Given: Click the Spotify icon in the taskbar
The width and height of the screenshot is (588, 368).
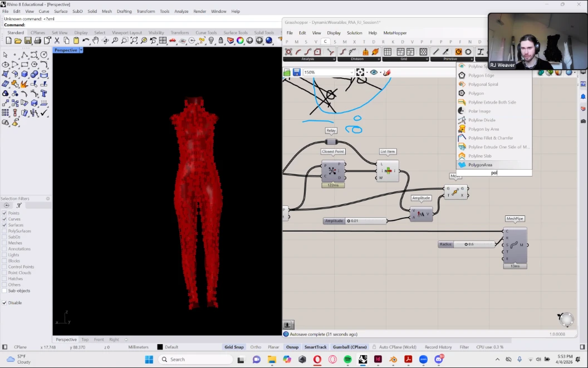Looking at the screenshot, I should (347, 360).
